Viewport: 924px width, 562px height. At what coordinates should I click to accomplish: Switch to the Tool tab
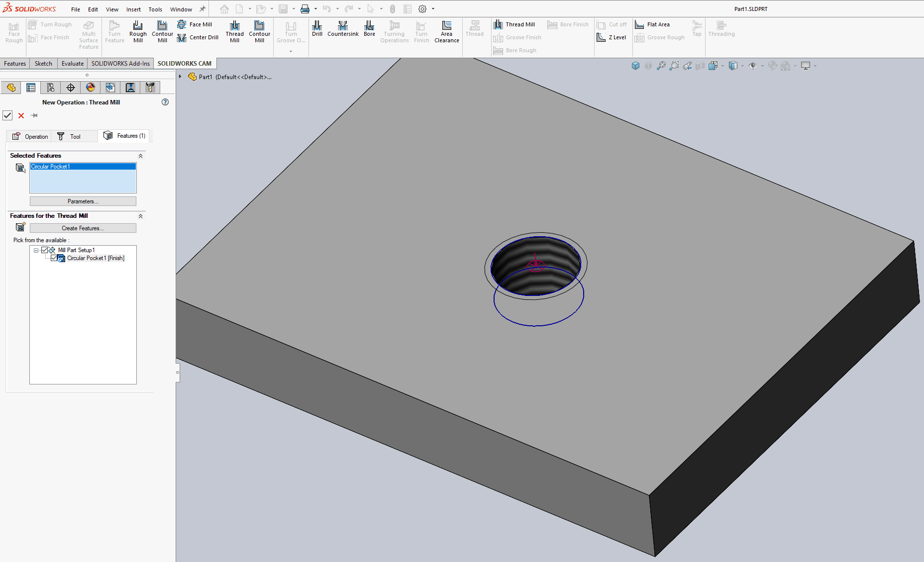pos(69,136)
